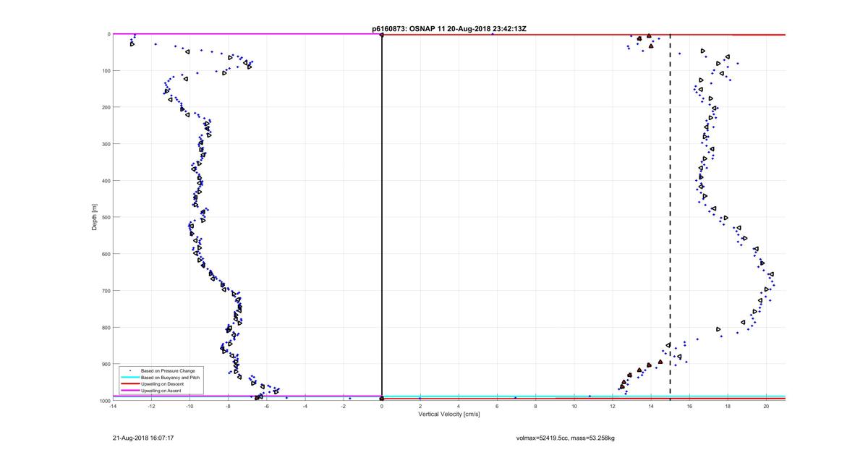Click the cyan line sample in the legend
The image size is (868, 450).
tap(130, 377)
